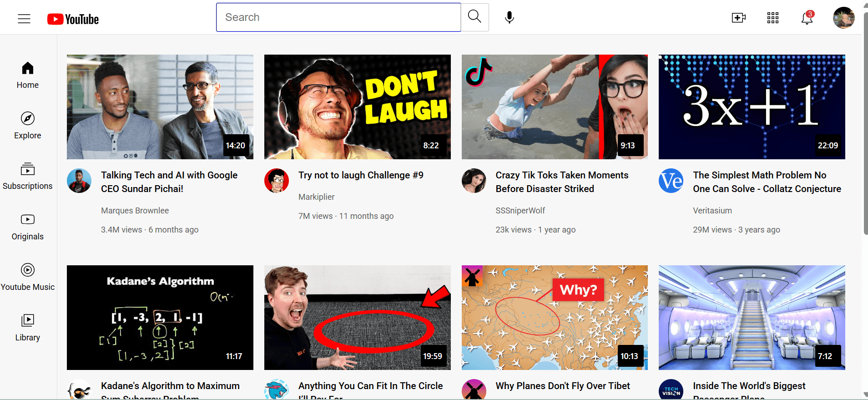The image size is (868, 400).
Task: Open title Kadane's Algorithm to Maximum
Action: click(170, 391)
